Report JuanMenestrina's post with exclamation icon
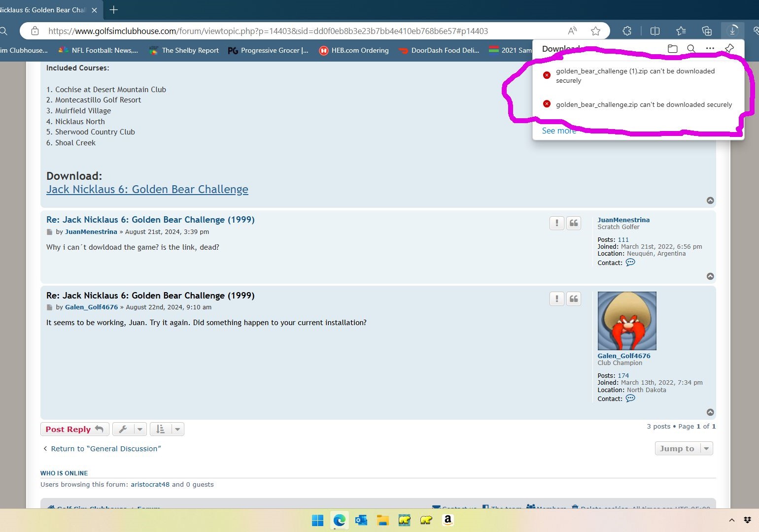This screenshot has width=759, height=532. [x=557, y=223]
